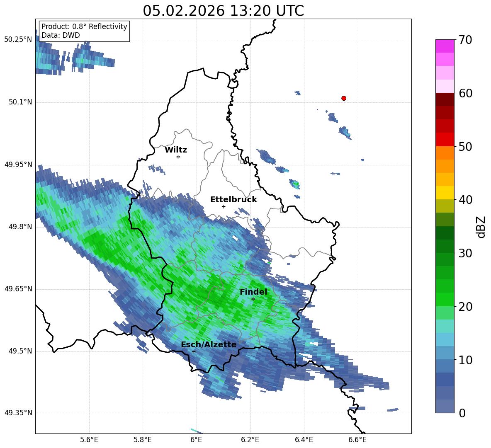Click the 50 colorbar tick value
491x448 pixels.
pos(466,147)
